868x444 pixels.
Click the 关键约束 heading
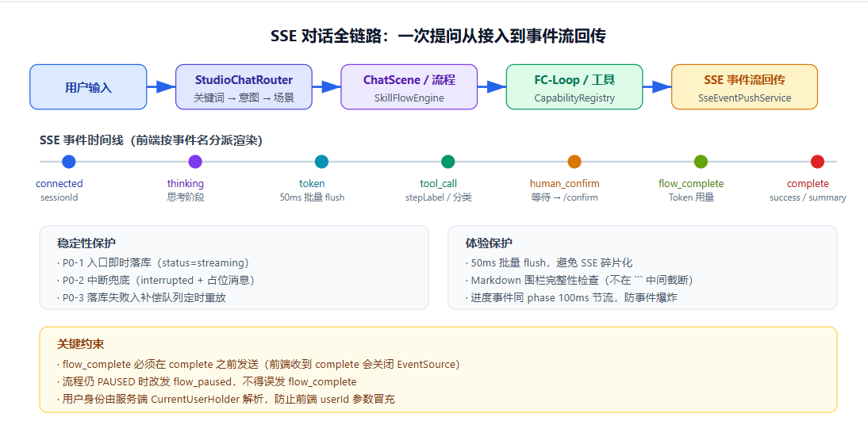80,344
